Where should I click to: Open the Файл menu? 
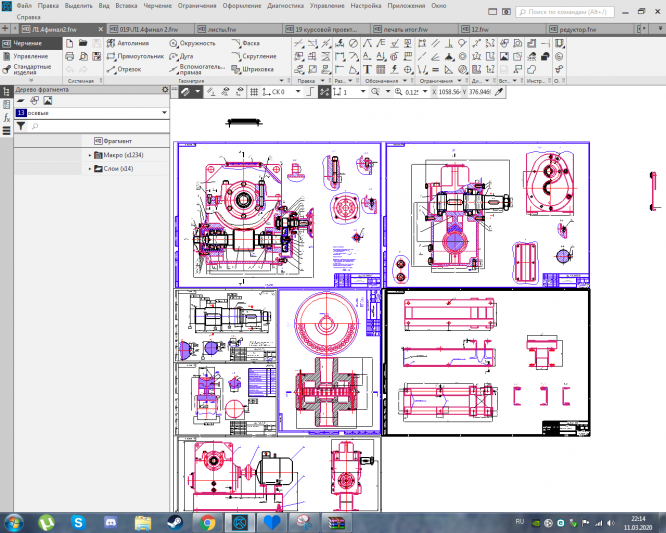(x=24, y=6)
